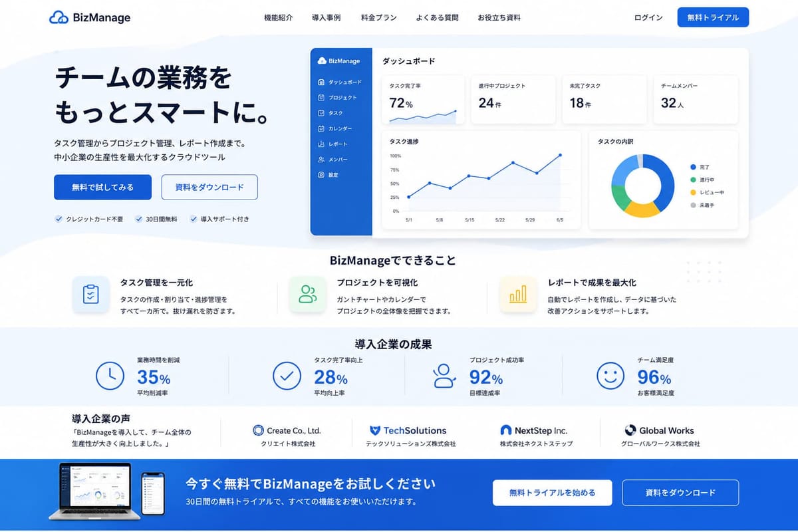Click the check icon beside 導入サポート付き
The image size is (798, 532).
tap(194, 219)
